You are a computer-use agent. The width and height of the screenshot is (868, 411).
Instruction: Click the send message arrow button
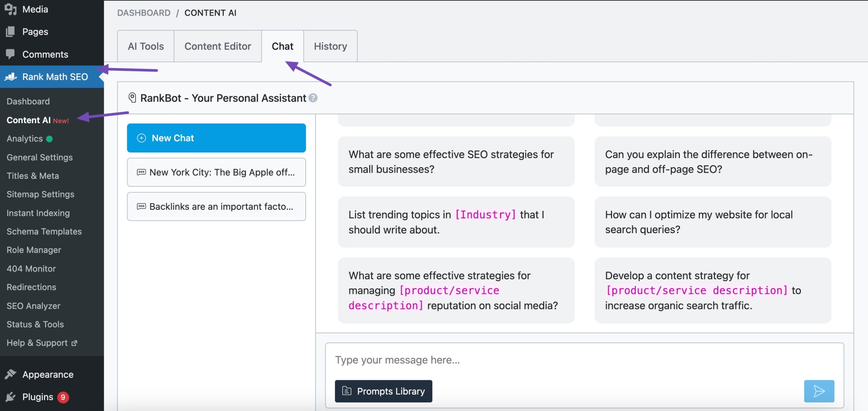819,391
